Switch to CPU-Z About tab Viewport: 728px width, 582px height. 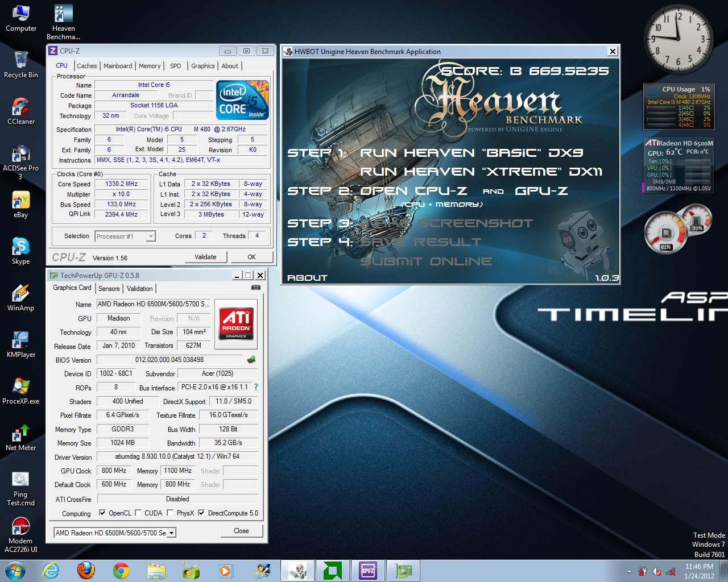point(230,66)
